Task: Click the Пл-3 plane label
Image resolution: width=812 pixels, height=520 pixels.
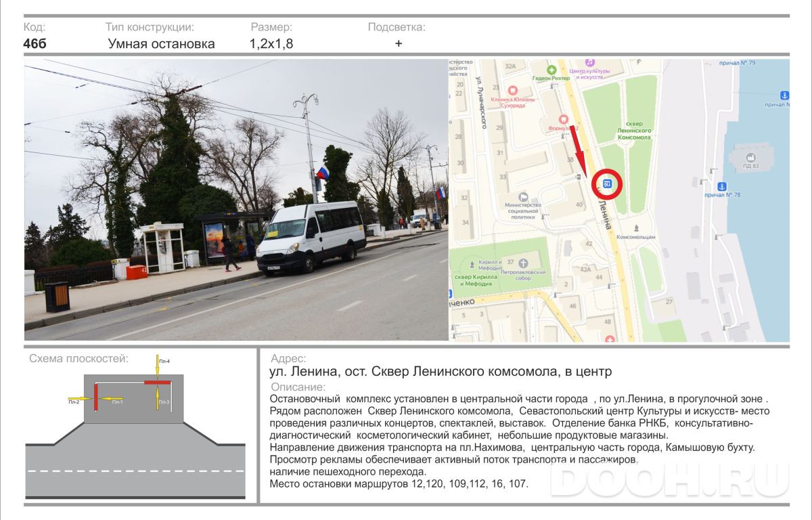Action: tap(164, 402)
